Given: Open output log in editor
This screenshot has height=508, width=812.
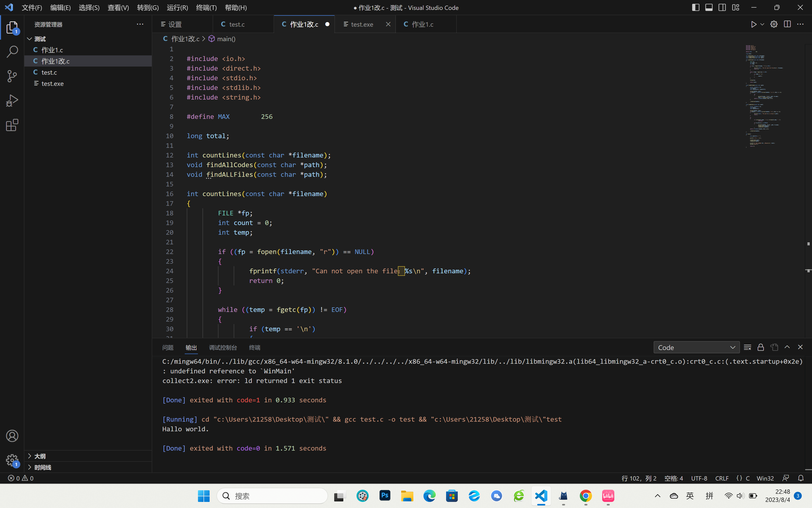Looking at the screenshot, I should click(774, 347).
